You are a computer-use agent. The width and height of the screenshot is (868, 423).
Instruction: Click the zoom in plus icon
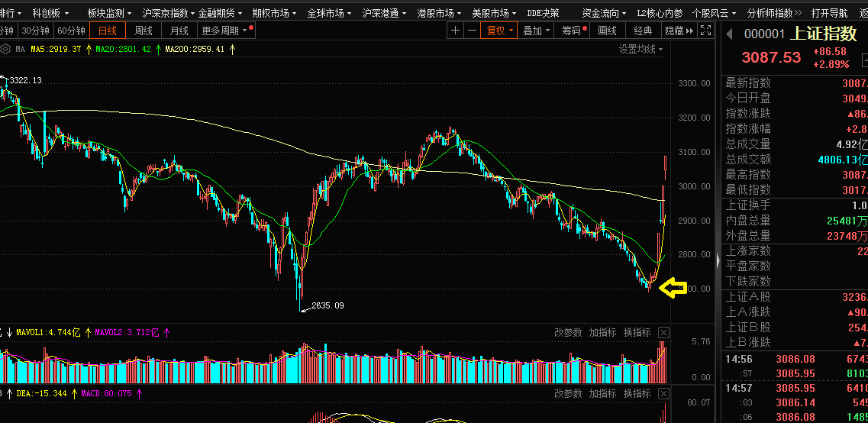456,31
